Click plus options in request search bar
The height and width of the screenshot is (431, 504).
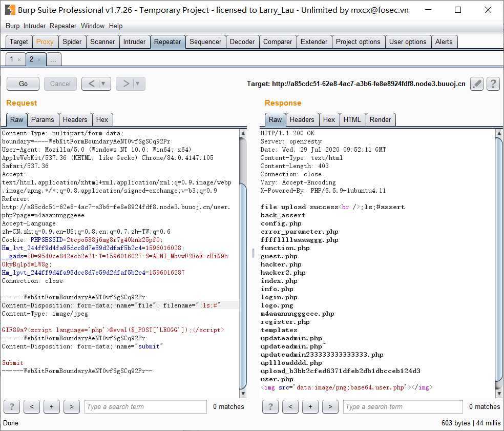click(52, 406)
